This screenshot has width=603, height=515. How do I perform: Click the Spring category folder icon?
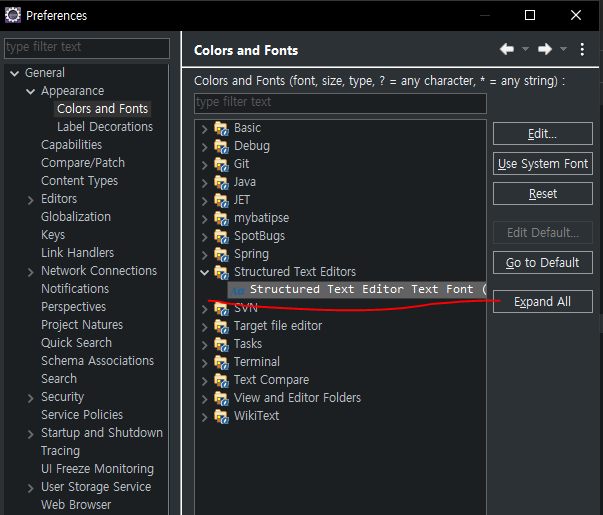point(221,254)
